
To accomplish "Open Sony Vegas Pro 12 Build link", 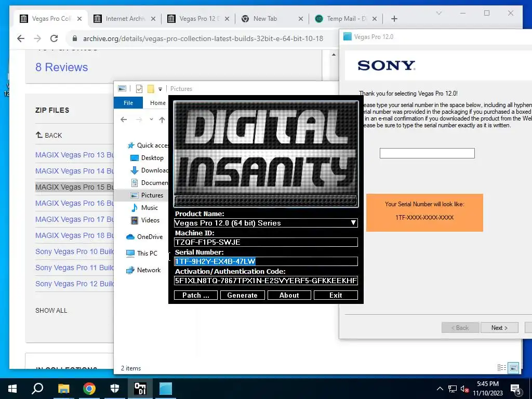I will [74, 284].
